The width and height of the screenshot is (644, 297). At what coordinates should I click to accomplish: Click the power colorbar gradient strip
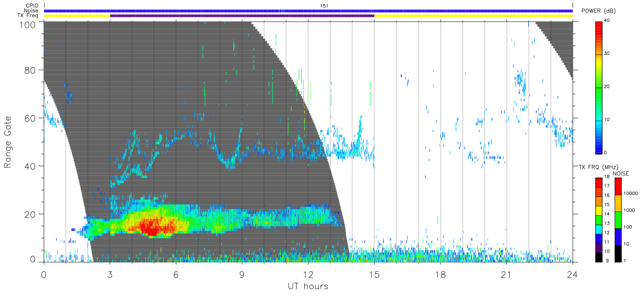coord(599,87)
